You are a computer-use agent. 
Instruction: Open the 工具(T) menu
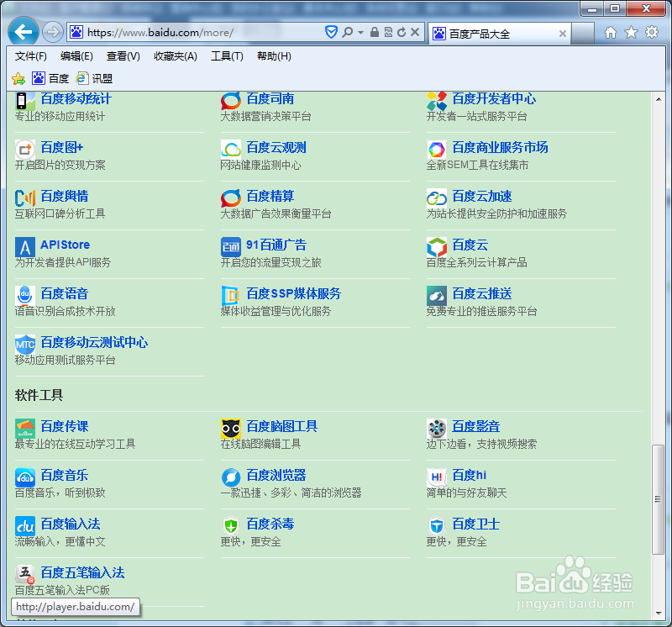pyautogui.click(x=227, y=56)
